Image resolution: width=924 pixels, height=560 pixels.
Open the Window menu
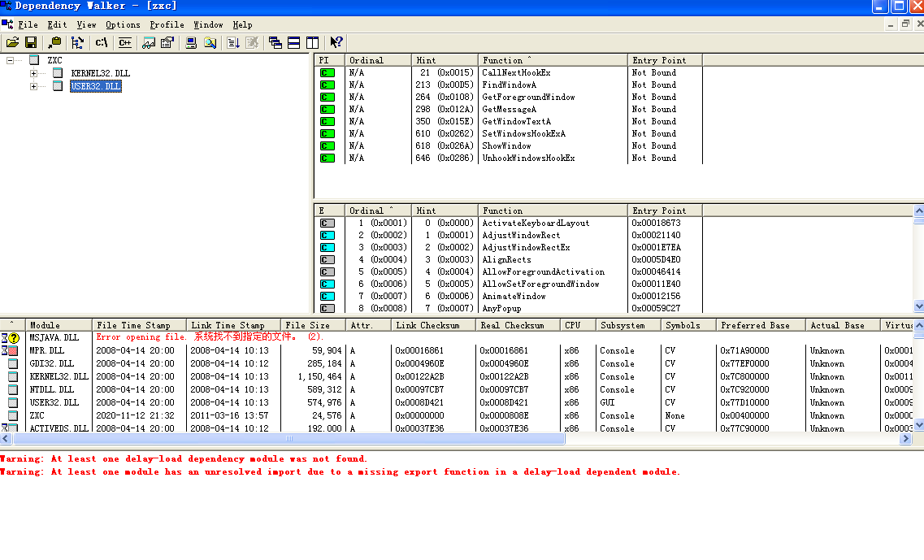point(208,24)
